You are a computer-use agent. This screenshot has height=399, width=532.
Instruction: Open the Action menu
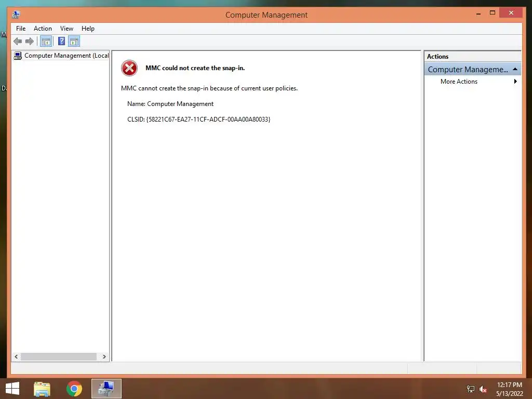tap(43, 29)
